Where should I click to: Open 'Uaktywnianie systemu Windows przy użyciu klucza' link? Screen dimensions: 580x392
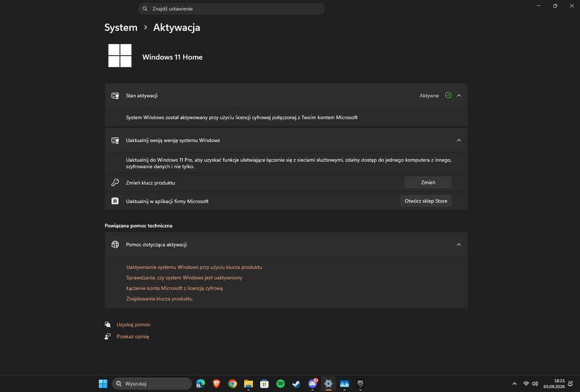tap(194, 267)
